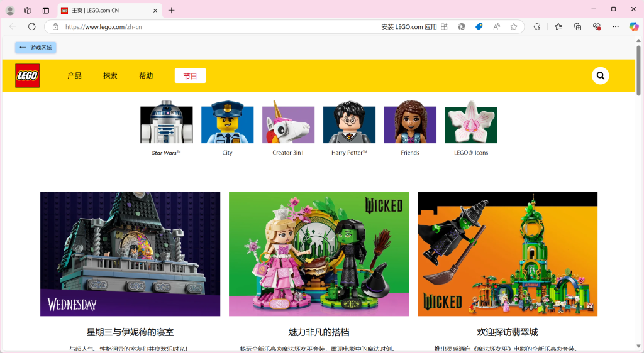Image resolution: width=644 pixels, height=353 pixels.
Task: Open the Creator 3in1 unicorn thumbnail
Action: coord(288,122)
